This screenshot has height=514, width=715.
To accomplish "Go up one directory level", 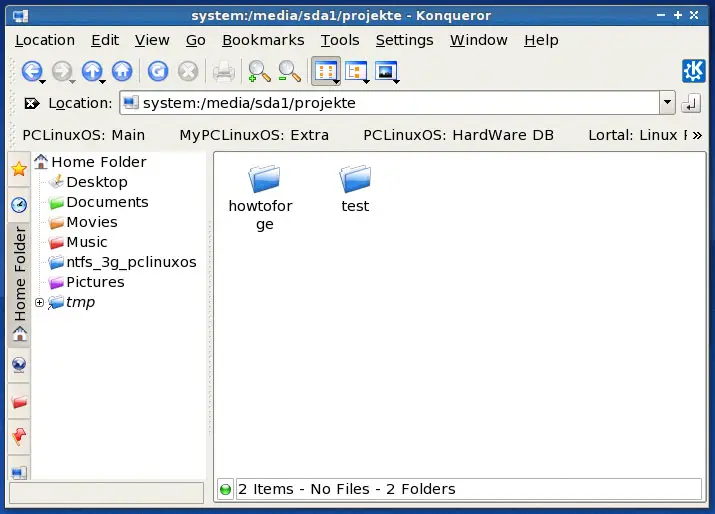I will (x=92, y=71).
